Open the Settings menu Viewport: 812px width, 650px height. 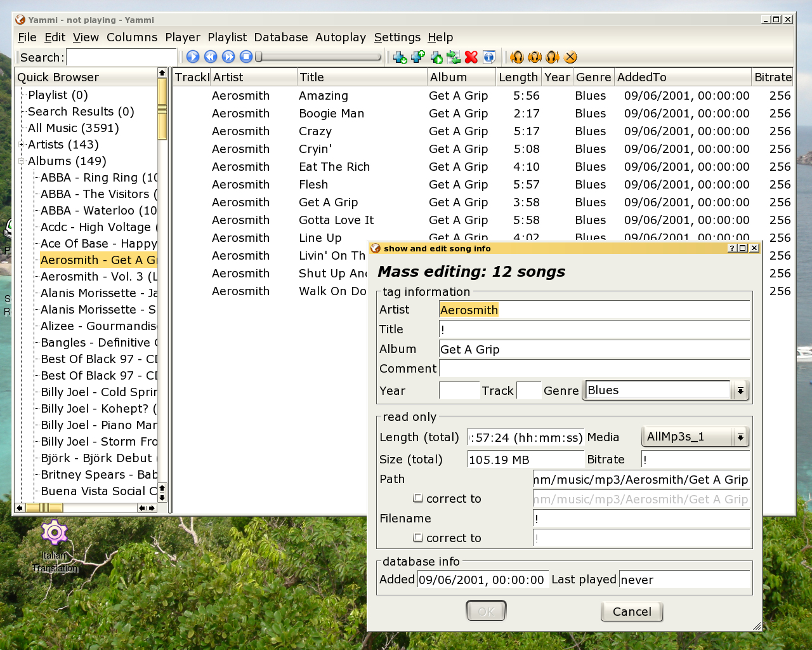point(397,37)
